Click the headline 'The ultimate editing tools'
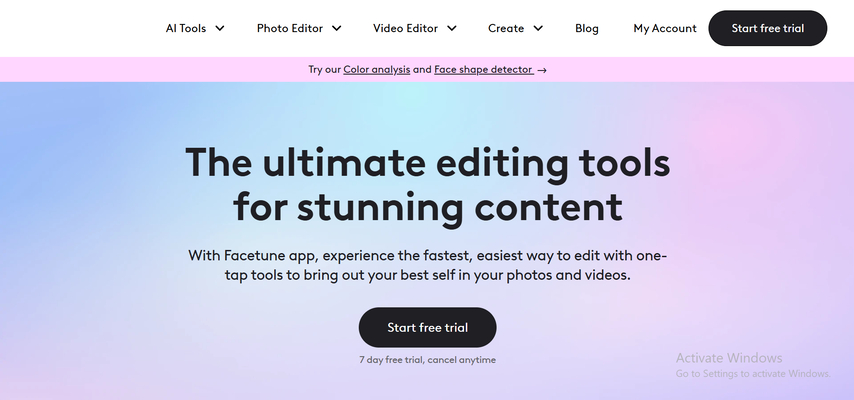The height and width of the screenshot is (400, 854). (x=427, y=162)
